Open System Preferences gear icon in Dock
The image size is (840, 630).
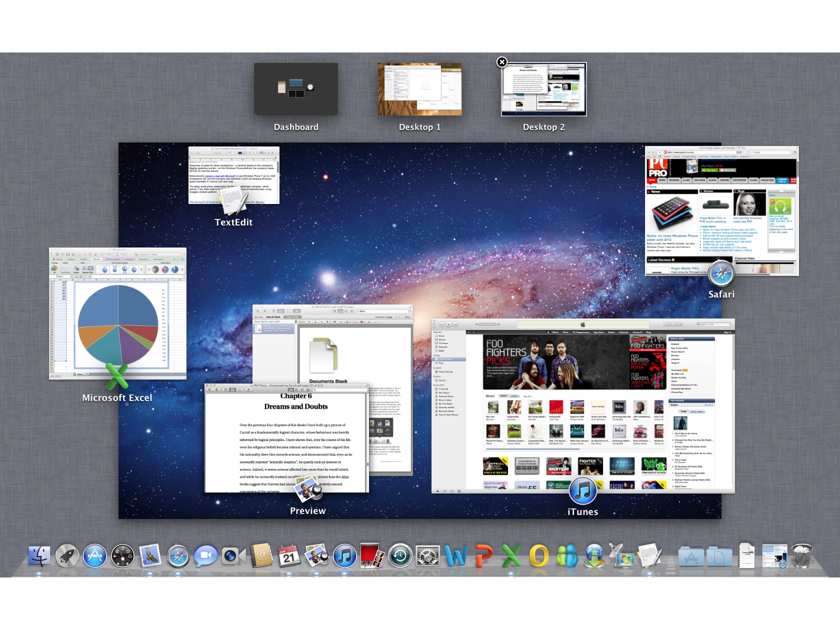[428, 556]
